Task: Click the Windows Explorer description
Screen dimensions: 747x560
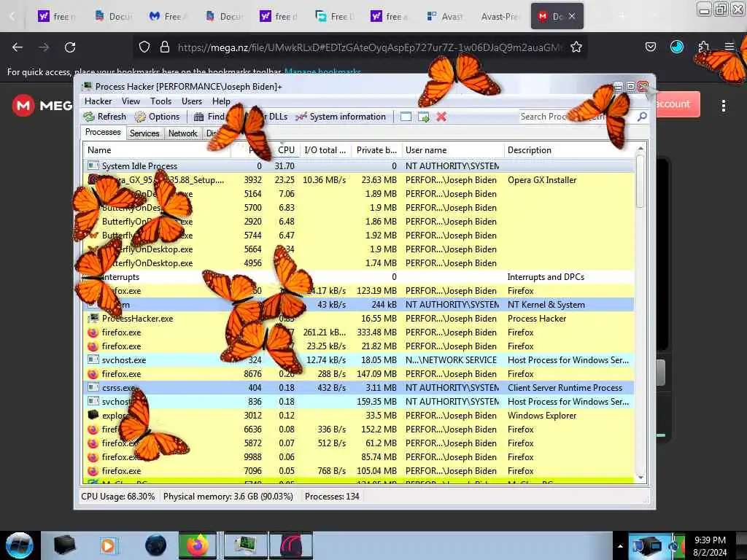Action: point(542,415)
